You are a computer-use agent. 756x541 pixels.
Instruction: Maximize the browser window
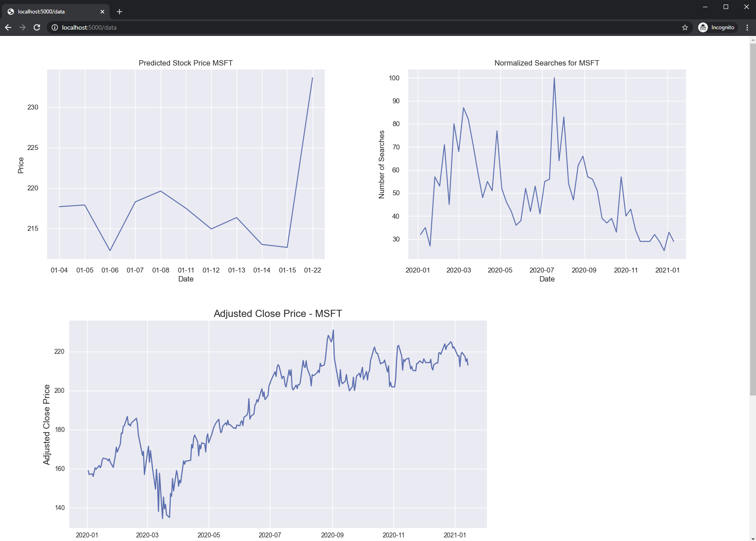[726, 7]
